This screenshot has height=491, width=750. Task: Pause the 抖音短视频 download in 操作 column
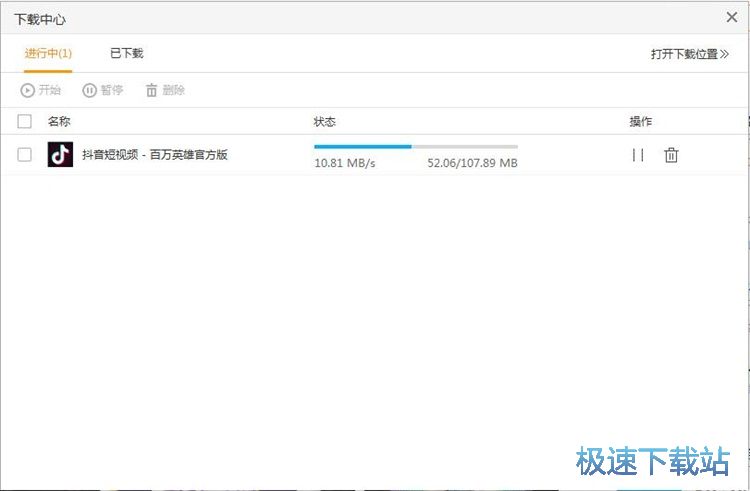(637, 155)
